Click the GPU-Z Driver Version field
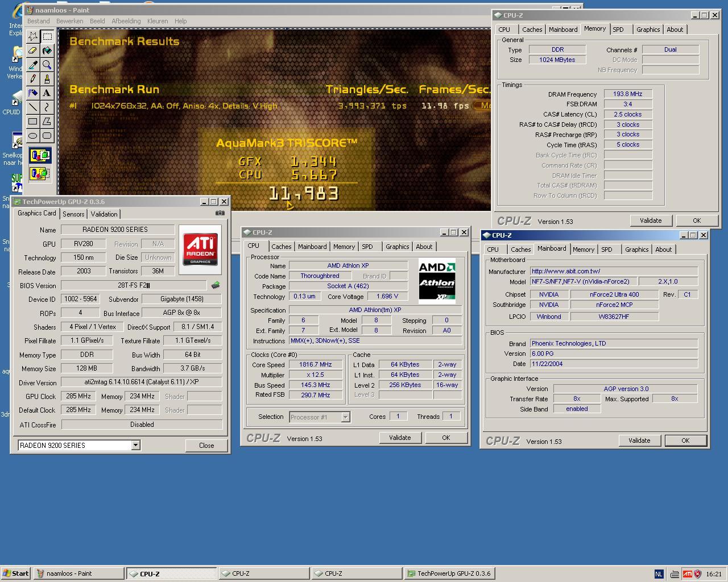The height and width of the screenshot is (582, 728). click(x=142, y=383)
